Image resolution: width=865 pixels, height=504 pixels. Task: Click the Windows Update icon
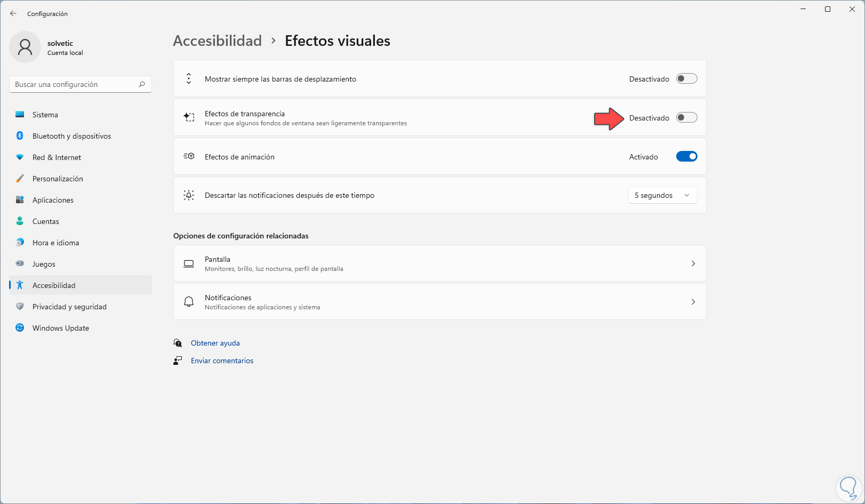coord(20,328)
